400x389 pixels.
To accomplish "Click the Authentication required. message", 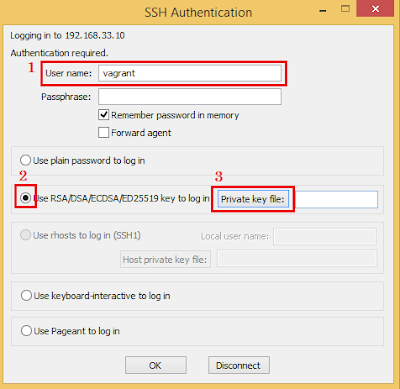I will (59, 53).
